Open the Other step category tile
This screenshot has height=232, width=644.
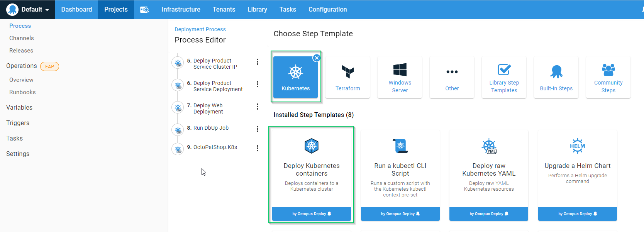pyautogui.click(x=452, y=77)
